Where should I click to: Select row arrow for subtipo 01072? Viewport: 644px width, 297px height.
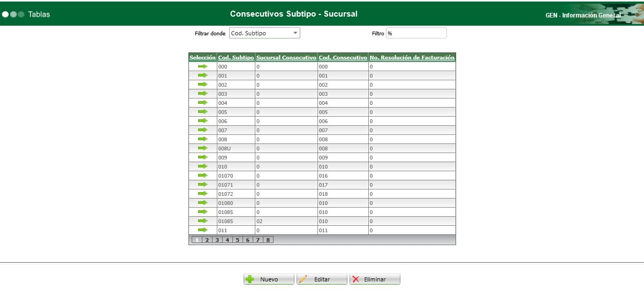click(x=202, y=194)
